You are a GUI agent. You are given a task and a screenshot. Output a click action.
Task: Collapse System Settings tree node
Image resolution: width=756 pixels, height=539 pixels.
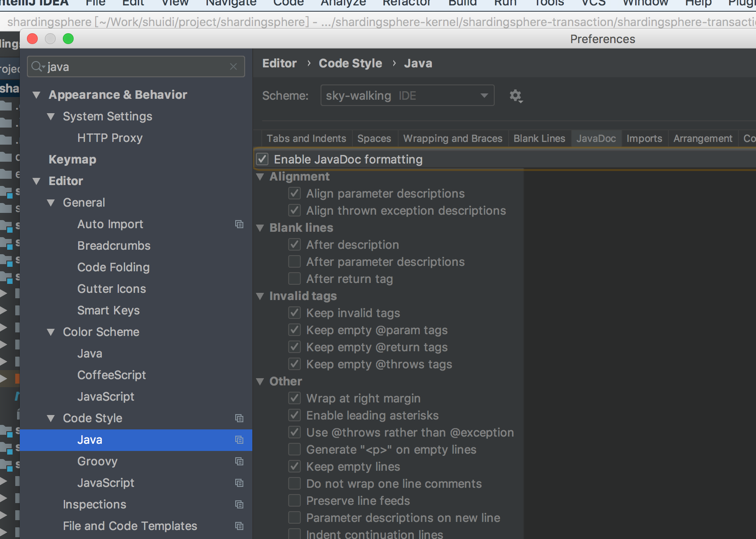click(x=51, y=117)
